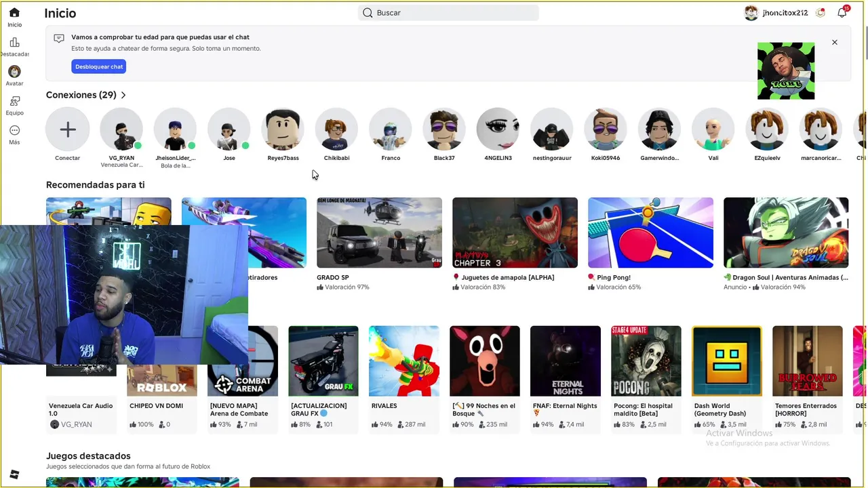Screen dimensions: 868x488
Task: Open JheisonLider friend avatar
Action: point(175,129)
